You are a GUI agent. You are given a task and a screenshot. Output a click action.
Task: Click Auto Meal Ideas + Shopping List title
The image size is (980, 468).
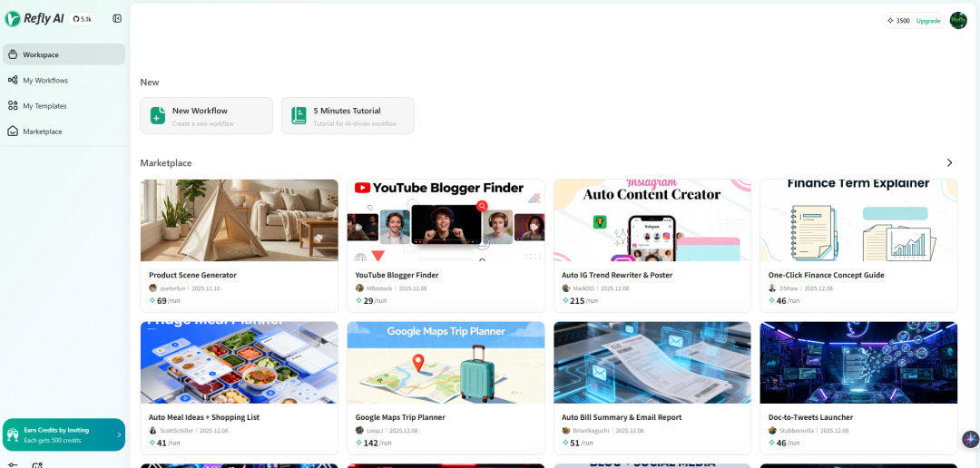[x=204, y=417]
